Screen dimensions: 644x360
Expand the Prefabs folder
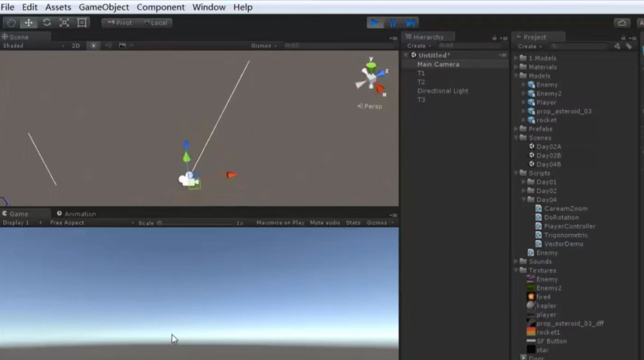(x=516, y=129)
